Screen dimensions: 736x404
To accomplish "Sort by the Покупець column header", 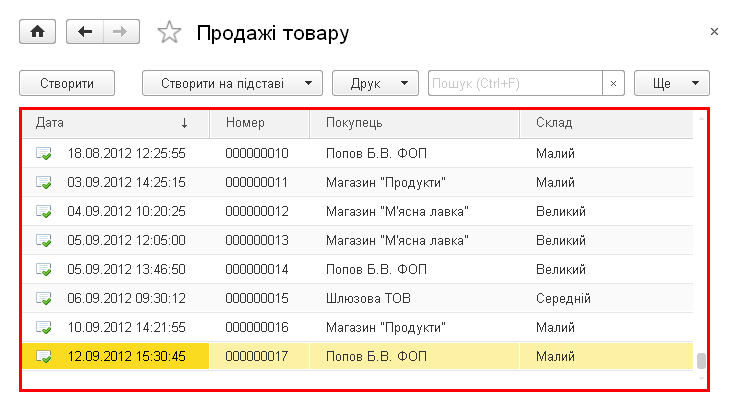I will [414, 123].
